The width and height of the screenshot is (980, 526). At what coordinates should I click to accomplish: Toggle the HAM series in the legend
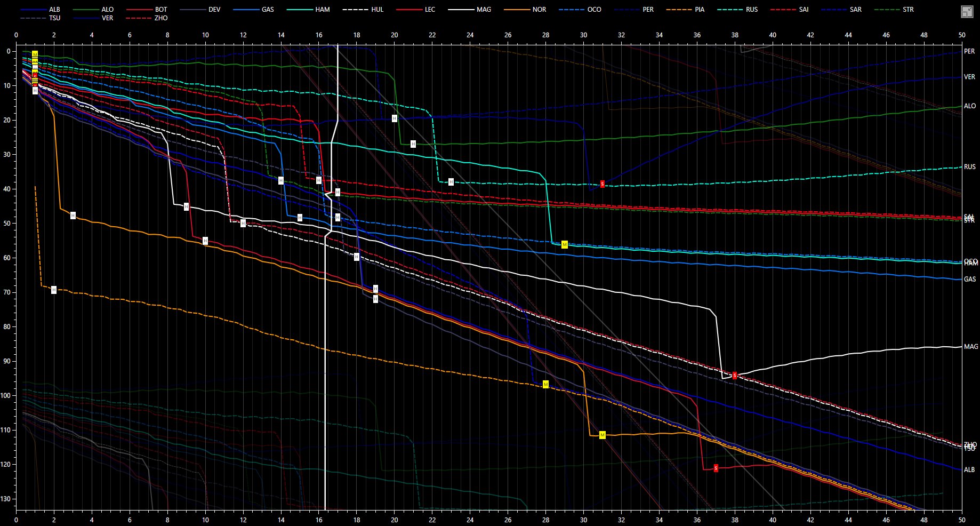pyautogui.click(x=315, y=10)
